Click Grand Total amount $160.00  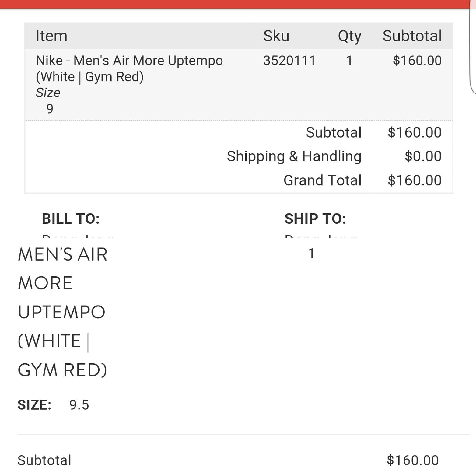click(414, 180)
